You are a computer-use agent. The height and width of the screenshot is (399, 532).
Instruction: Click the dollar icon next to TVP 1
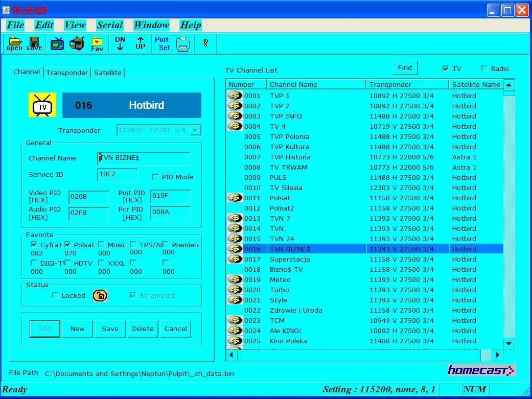click(235, 96)
